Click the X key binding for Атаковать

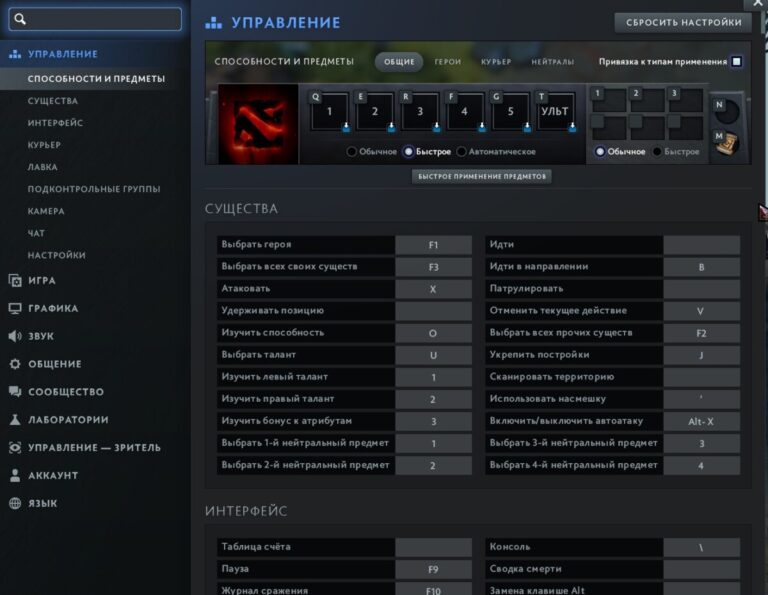(x=433, y=289)
